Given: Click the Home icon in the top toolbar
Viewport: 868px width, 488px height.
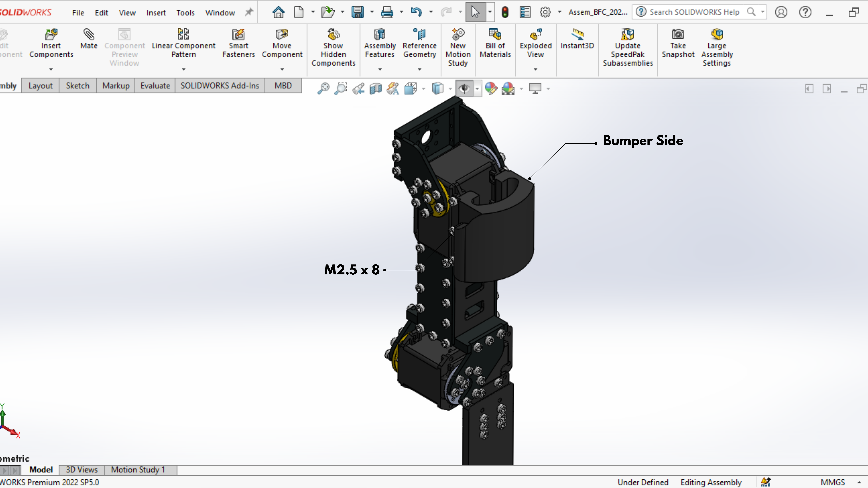Looking at the screenshot, I should coord(278,12).
